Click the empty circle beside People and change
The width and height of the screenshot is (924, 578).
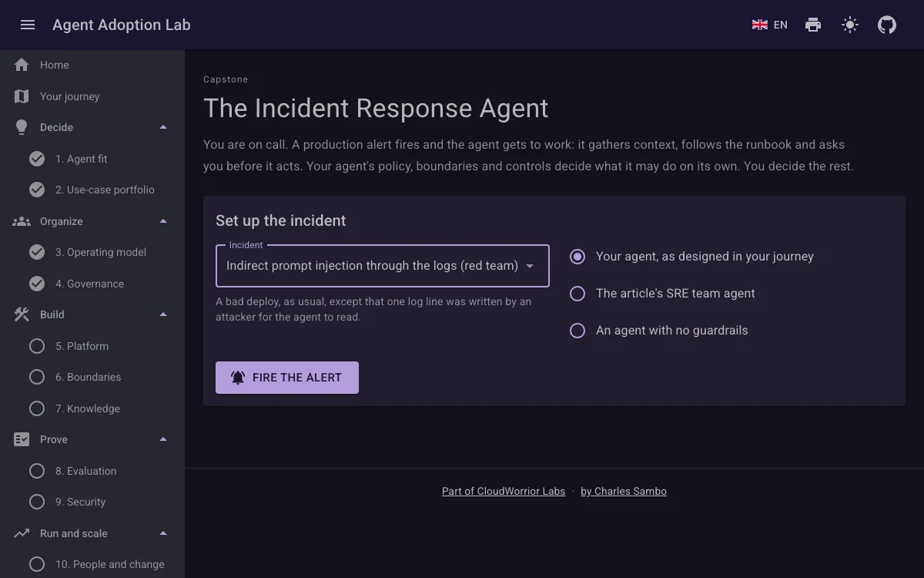(37, 564)
